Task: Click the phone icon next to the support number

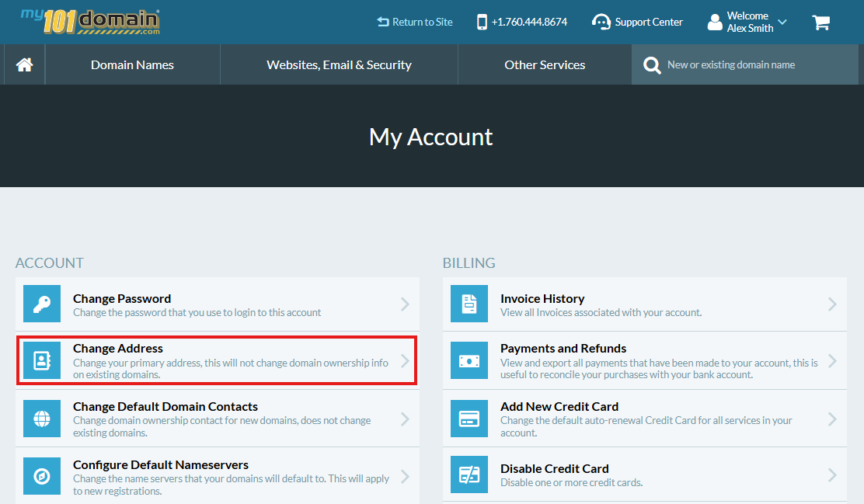Action: coord(482,21)
